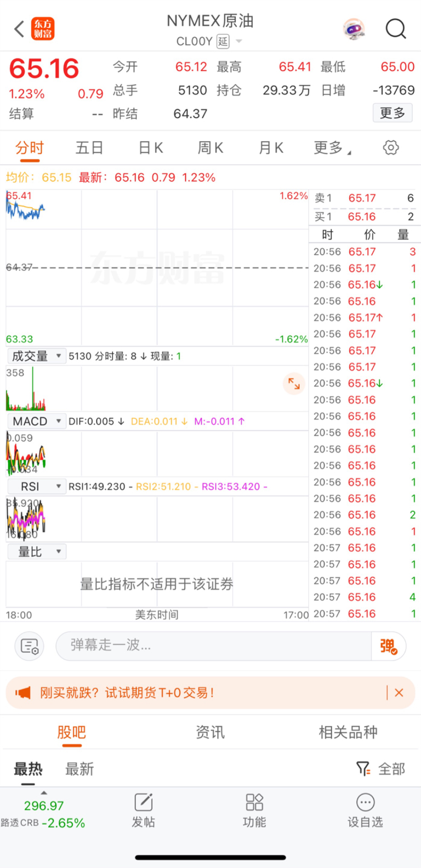Tap the 刚买就跌 promo link
This screenshot has height=868, width=421.
pos(127,693)
